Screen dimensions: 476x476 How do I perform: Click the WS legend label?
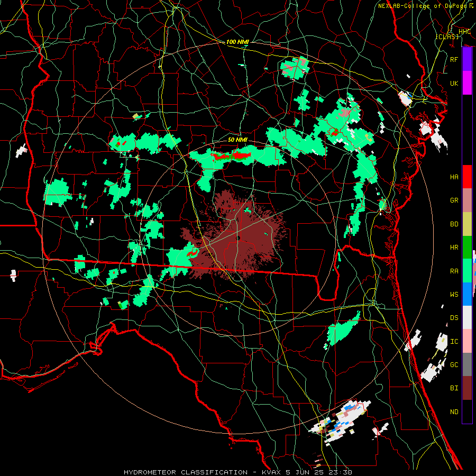pos(454,295)
